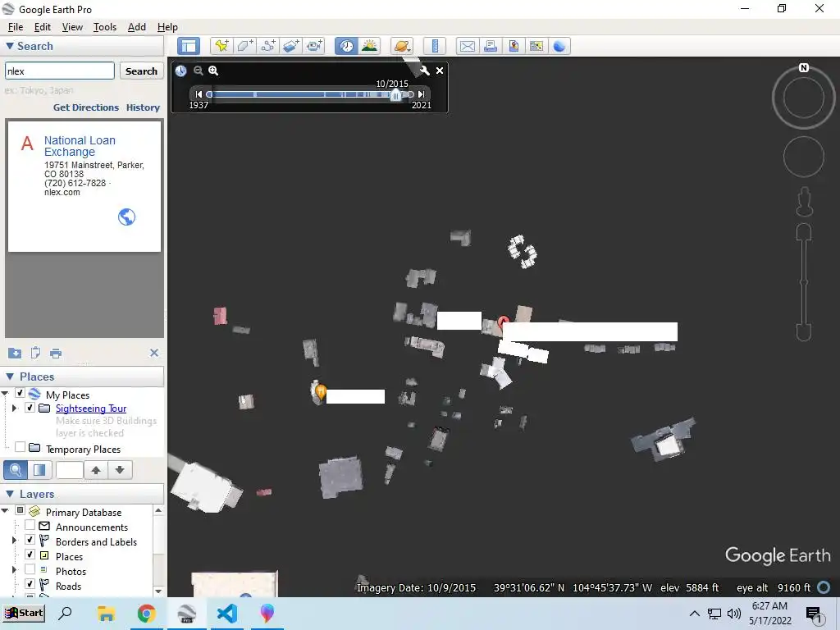Open search History link
This screenshot has width=840, height=630.
pos(143,107)
